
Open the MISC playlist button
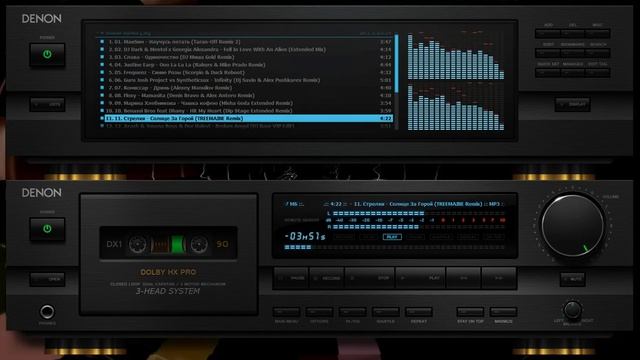598,33
